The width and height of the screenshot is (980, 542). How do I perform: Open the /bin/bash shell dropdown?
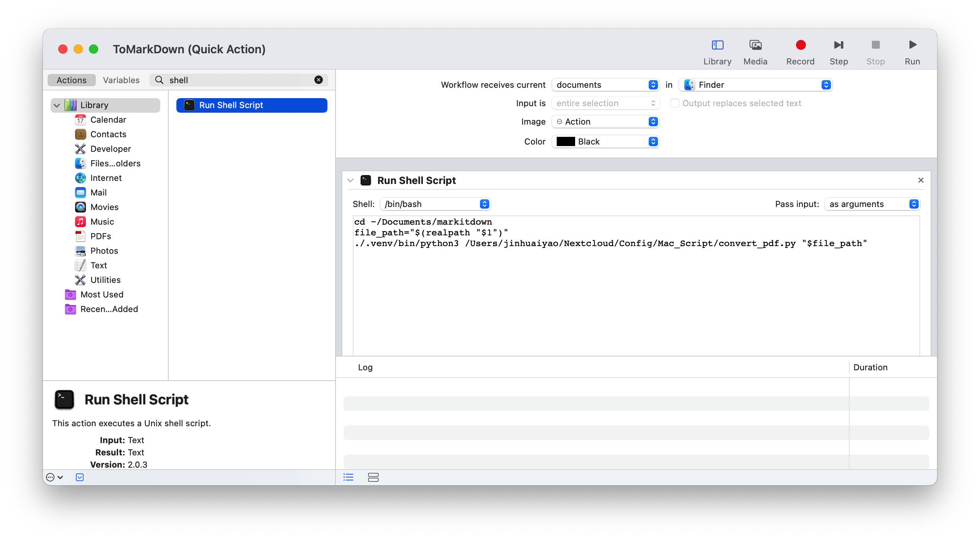435,204
